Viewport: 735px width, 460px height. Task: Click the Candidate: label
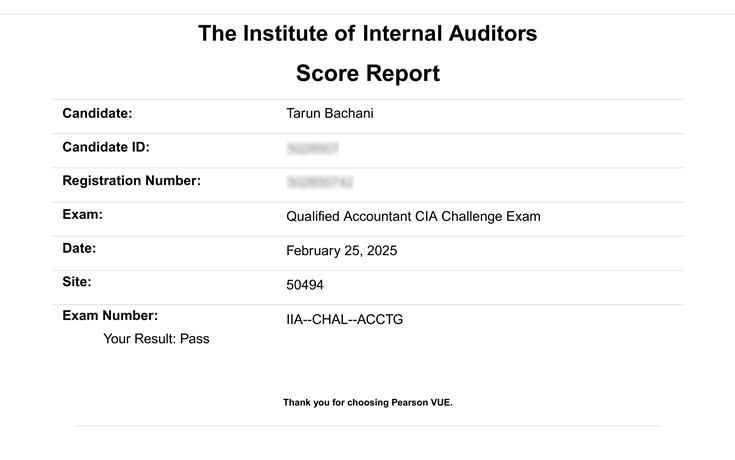pos(98,113)
